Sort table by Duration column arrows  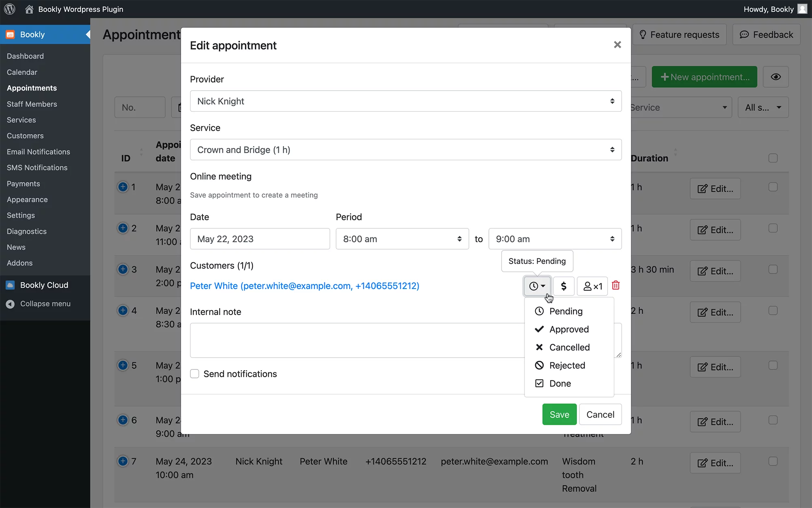(676, 152)
